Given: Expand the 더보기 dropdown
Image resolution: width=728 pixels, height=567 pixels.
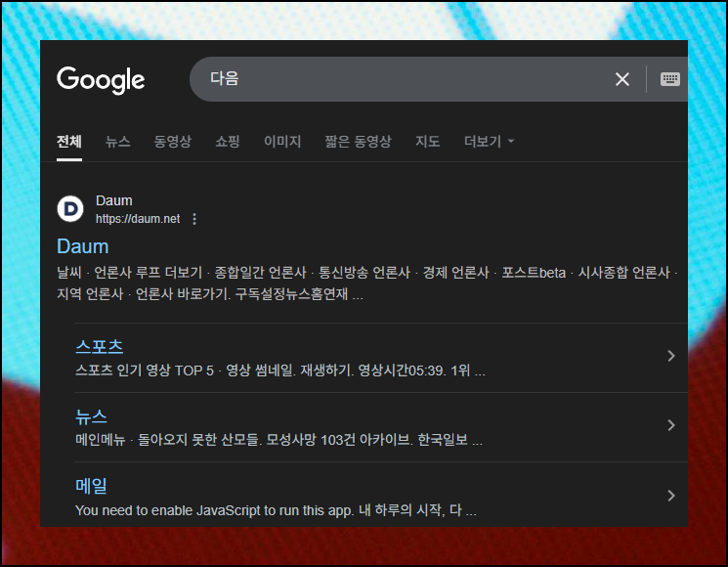Looking at the screenshot, I should pyautogui.click(x=489, y=141).
